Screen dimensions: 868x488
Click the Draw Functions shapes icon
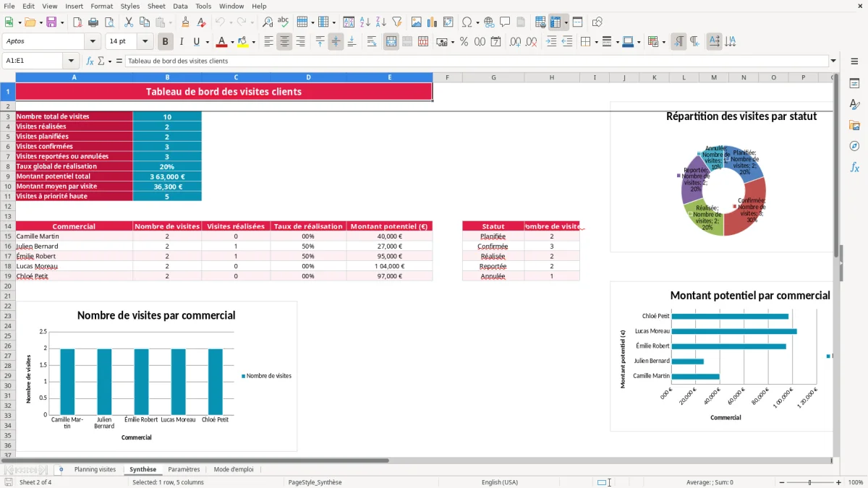point(597,22)
